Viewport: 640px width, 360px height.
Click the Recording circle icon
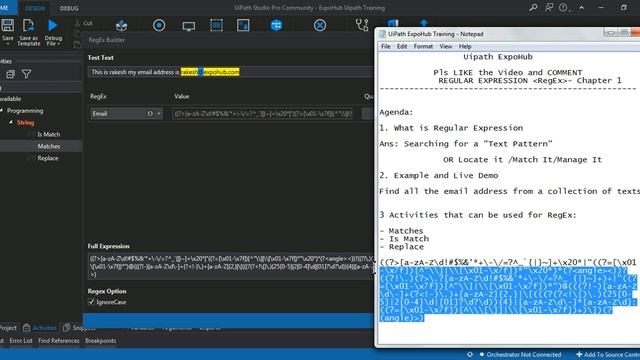(x=159, y=25)
